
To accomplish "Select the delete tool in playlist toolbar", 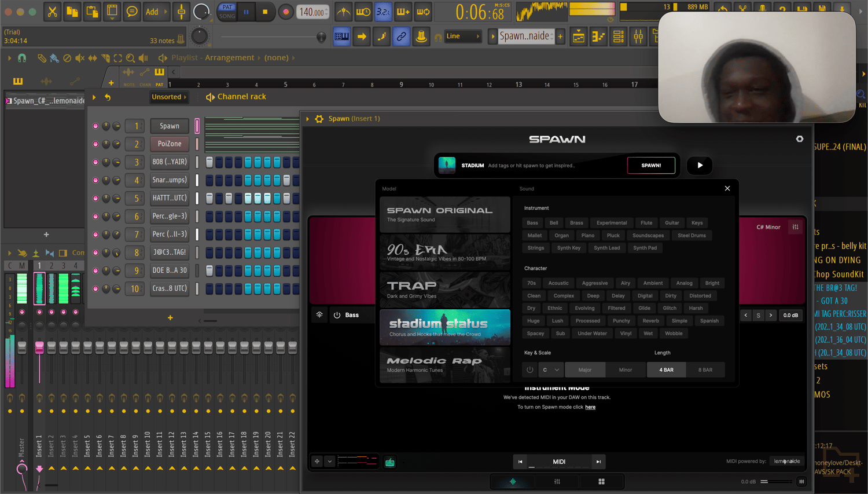I will (67, 58).
